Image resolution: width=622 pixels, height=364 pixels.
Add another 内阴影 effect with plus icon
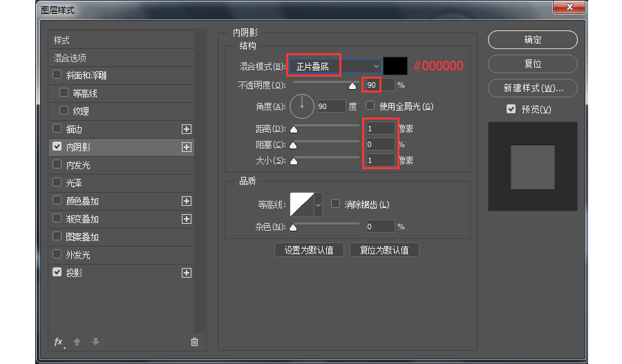click(x=187, y=147)
